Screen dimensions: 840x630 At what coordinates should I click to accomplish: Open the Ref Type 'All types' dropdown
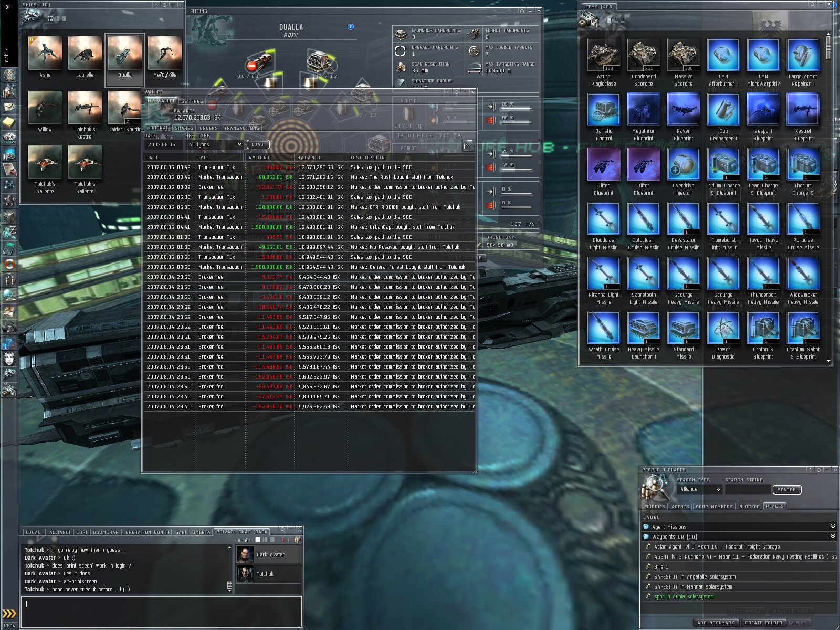tap(215, 144)
